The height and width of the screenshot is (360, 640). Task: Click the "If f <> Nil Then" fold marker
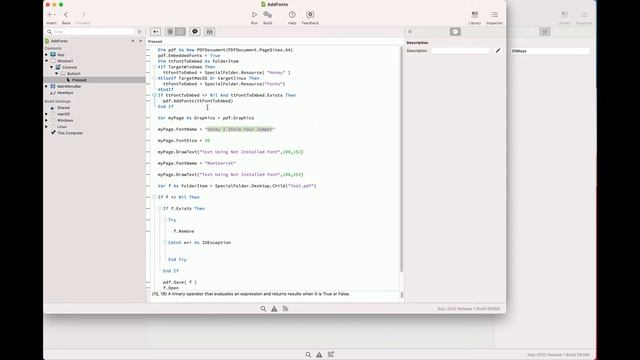(155, 197)
